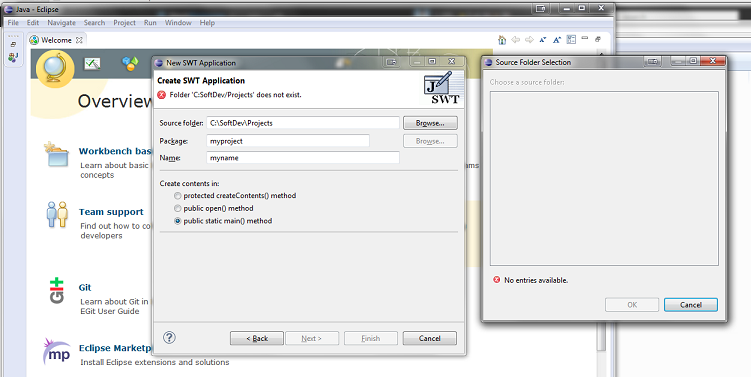Click the forward arrow in Welcome toolbar
The height and width of the screenshot is (377, 751).
[529, 40]
